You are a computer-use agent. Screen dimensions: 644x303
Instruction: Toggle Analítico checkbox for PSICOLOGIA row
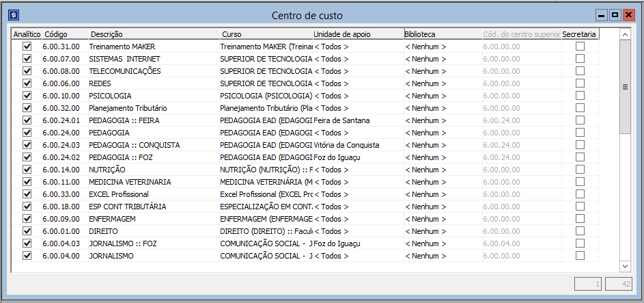(x=27, y=96)
